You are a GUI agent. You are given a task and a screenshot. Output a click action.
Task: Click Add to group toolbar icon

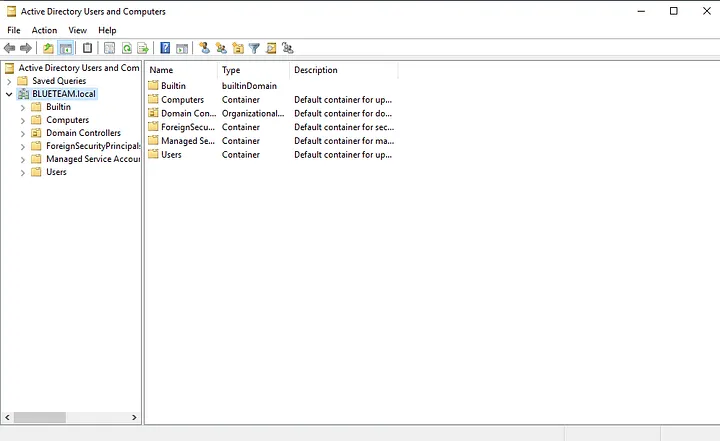(287, 48)
